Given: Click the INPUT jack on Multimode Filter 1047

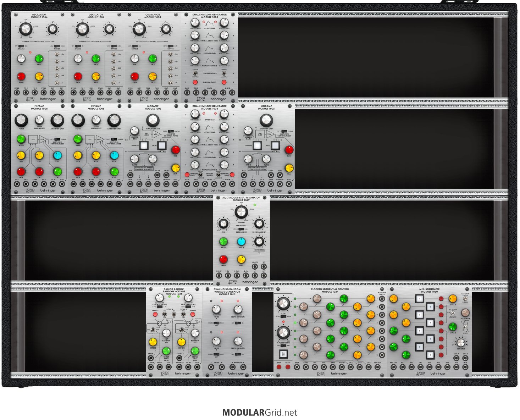Looking at the screenshot, I should (219, 276).
